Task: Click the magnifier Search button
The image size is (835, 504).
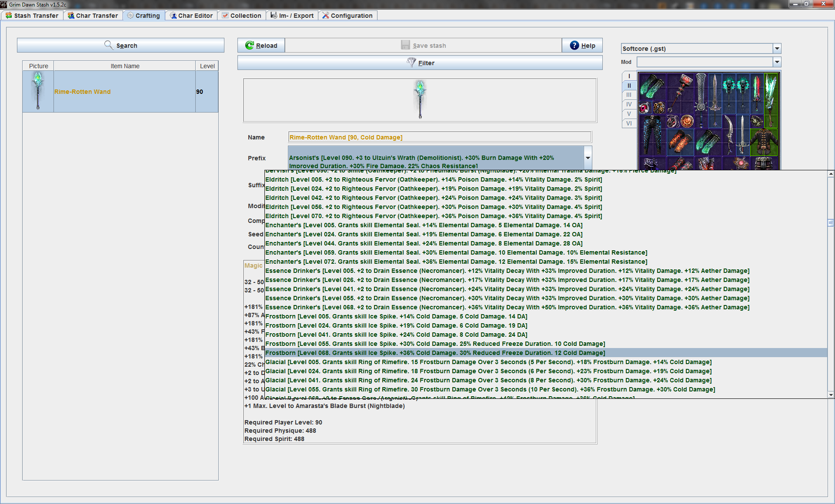Action: tap(120, 45)
